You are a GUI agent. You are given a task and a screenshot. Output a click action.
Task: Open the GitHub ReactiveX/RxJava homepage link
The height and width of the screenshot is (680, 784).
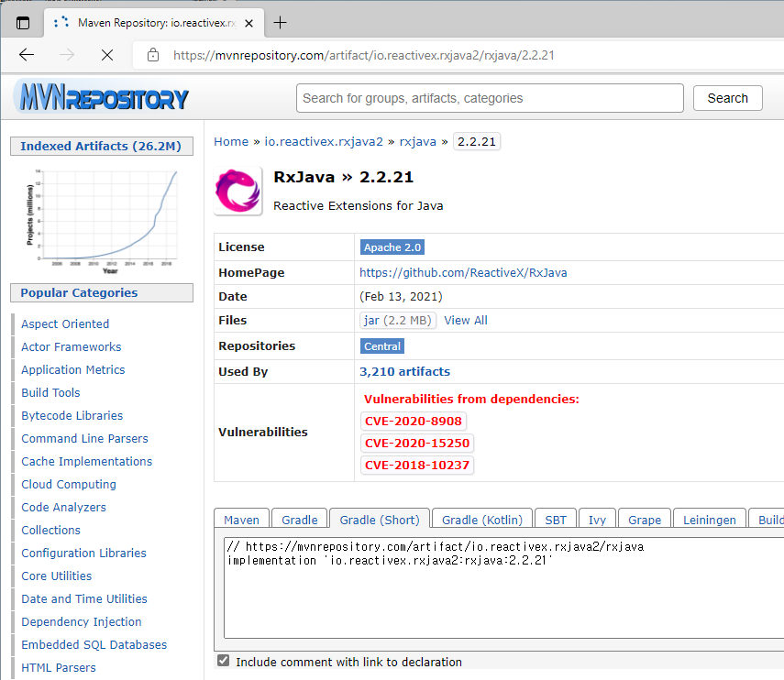[463, 272]
